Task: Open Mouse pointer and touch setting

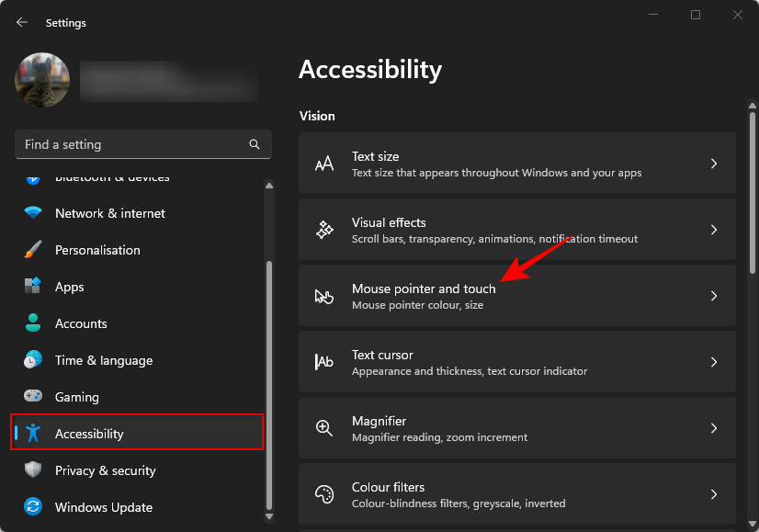Action: (517, 296)
